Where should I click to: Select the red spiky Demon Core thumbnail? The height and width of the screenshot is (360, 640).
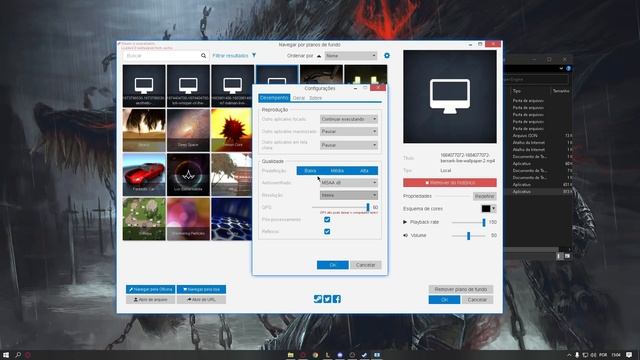[231, 130]
